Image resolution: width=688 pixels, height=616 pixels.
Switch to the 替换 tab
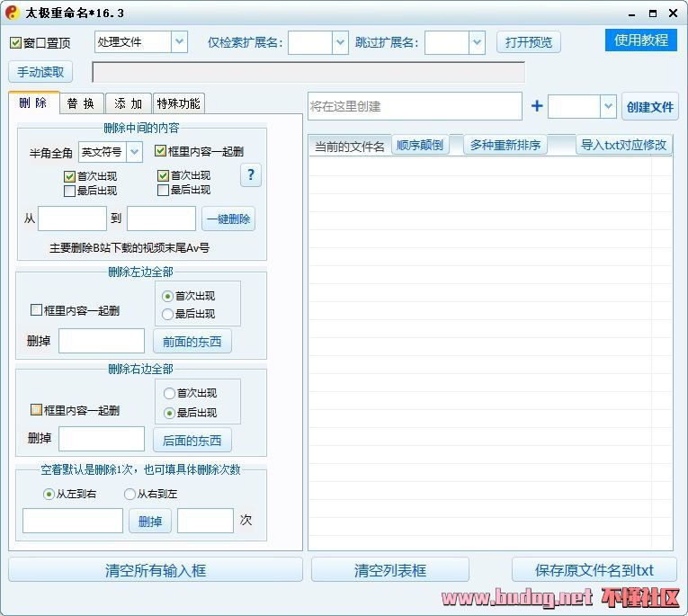(x=81, y=103)
